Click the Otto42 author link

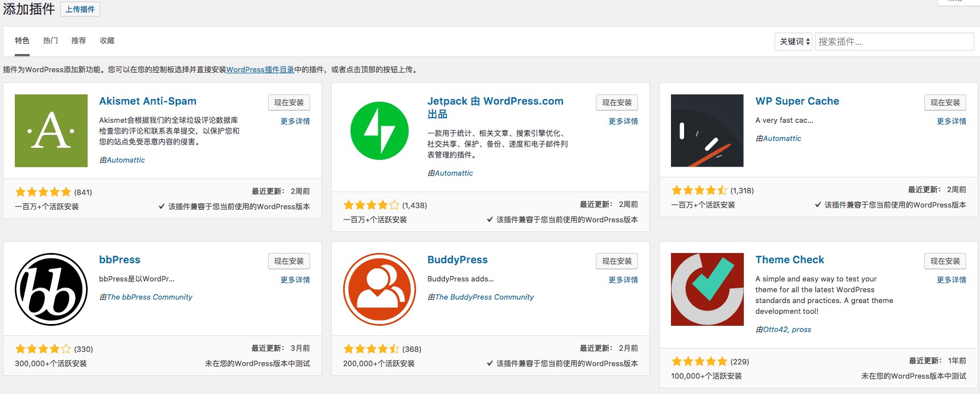pyautogui.click(x=775, y=329)
